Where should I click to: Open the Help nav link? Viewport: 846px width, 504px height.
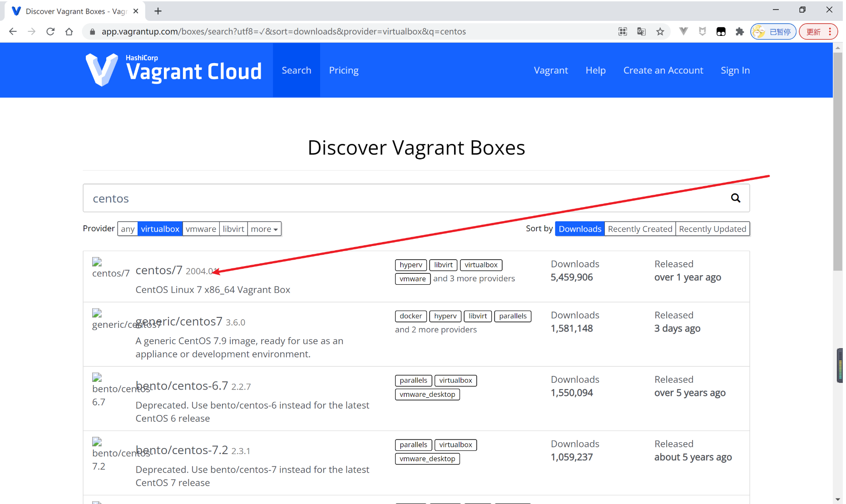click(x=596, y=70)
